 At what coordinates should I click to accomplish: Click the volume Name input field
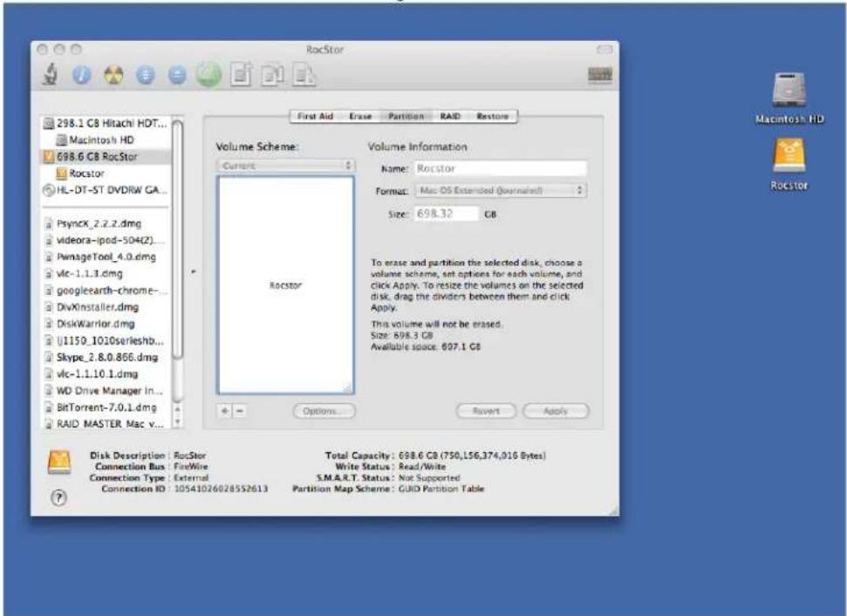click(x=501, y=168)
